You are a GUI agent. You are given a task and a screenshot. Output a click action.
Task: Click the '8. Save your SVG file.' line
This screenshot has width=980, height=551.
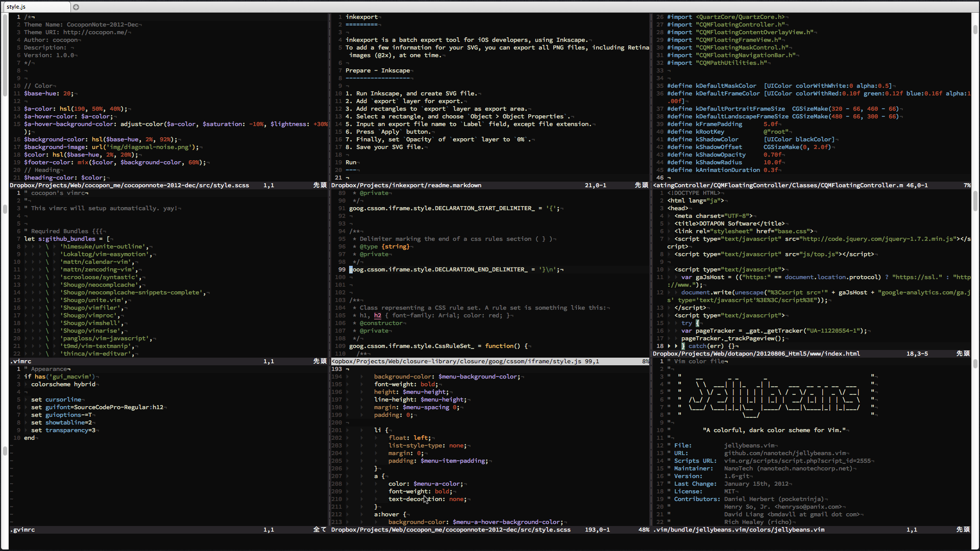tap(384, 147)
